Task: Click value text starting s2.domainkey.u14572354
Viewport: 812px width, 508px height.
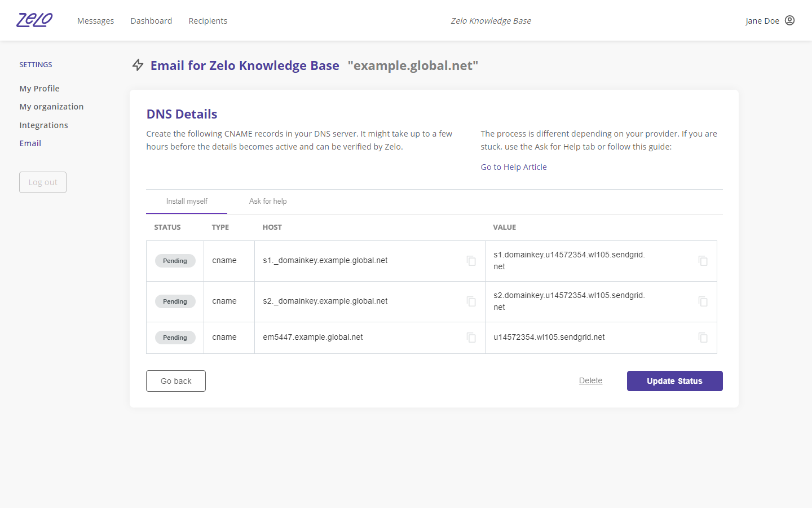Action: click(569, 301)
